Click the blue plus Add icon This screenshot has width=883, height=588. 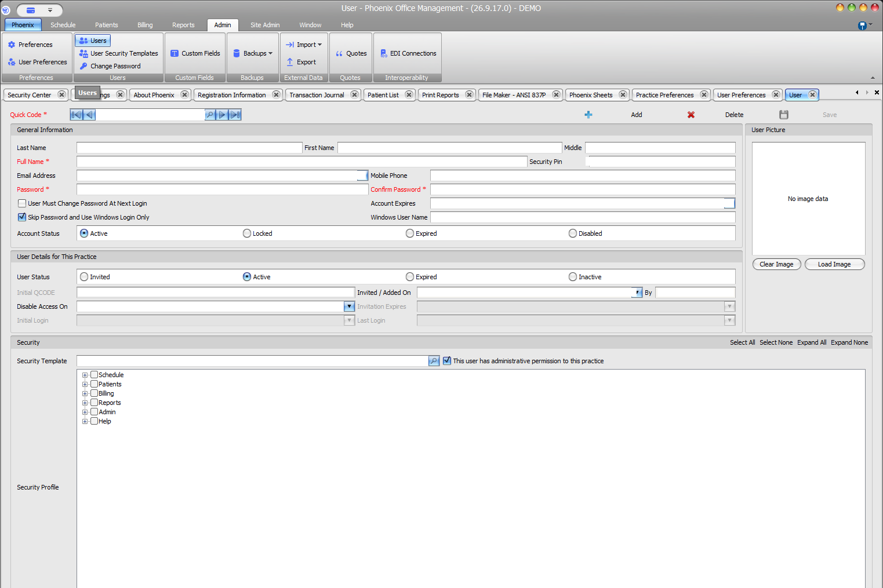[x=588, y=115]
